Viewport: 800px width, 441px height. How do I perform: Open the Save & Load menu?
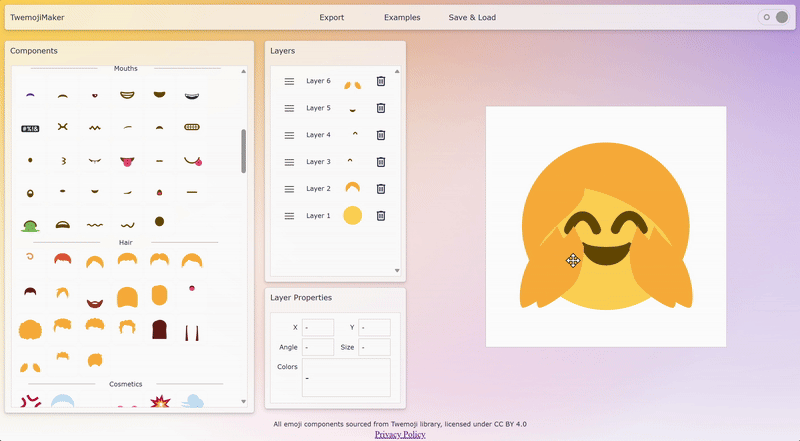coord(472,17)
